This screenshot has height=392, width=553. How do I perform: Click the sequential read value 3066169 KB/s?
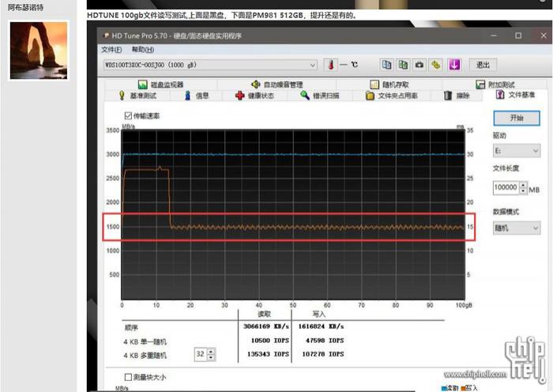click(x=266, y=326)
